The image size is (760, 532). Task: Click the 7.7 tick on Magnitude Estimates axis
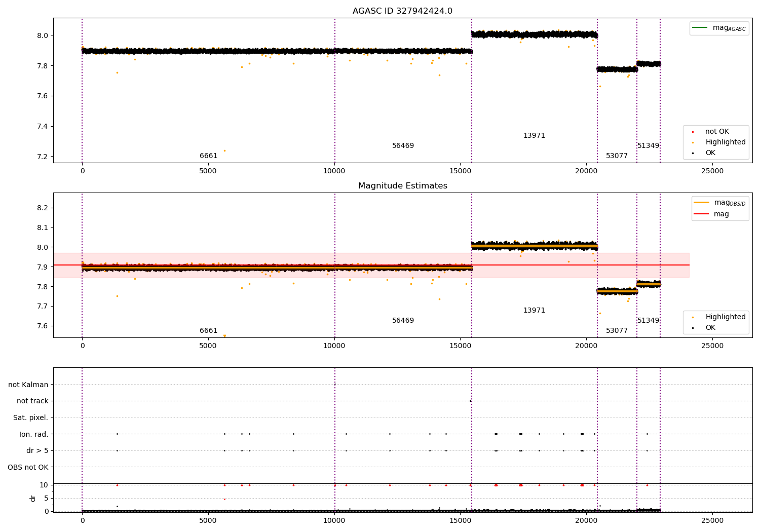point(43,306)
